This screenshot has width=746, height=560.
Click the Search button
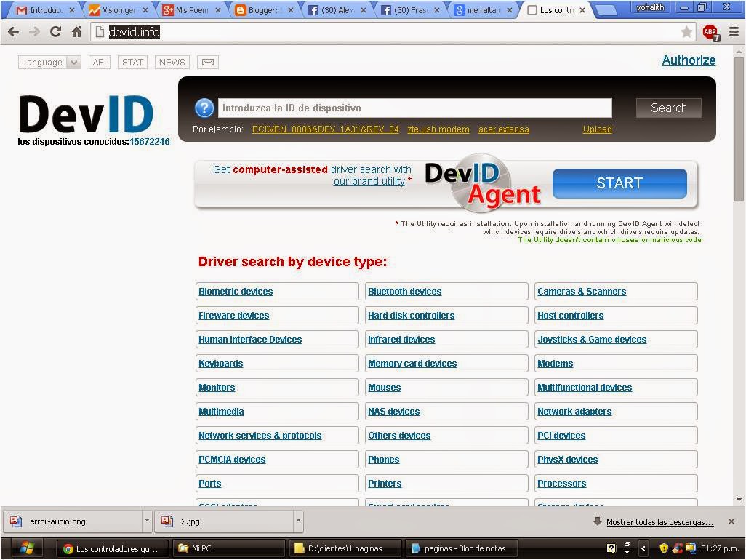[668, 108]
